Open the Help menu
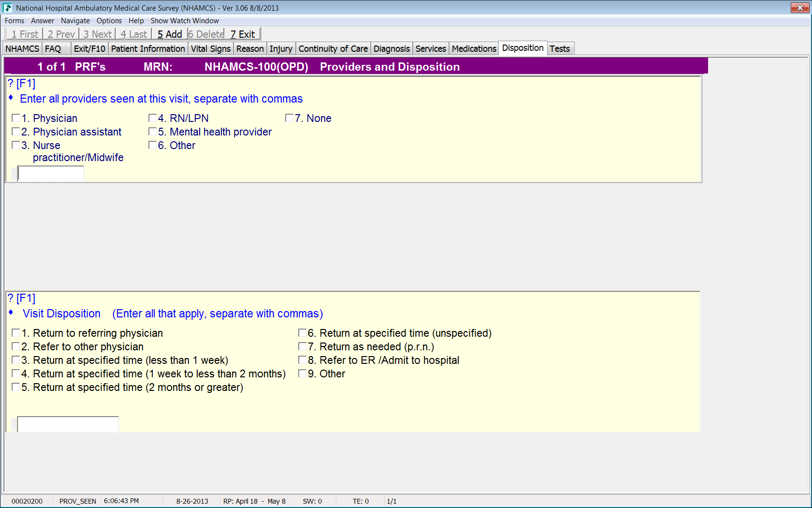 click(x=136, y=21)
